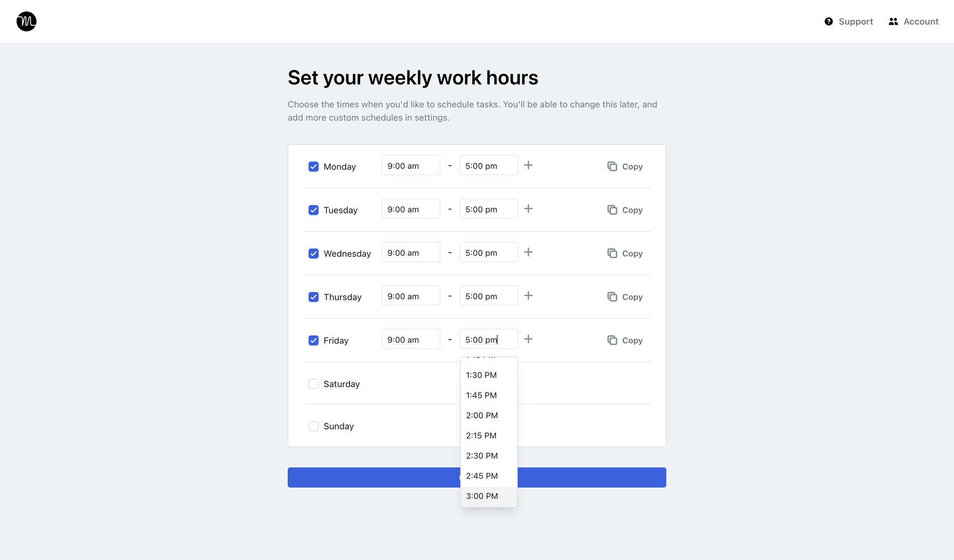Click the plus icon next to Thursday's hours
Viewport: 954px width, 560px height.
[528, 295]
